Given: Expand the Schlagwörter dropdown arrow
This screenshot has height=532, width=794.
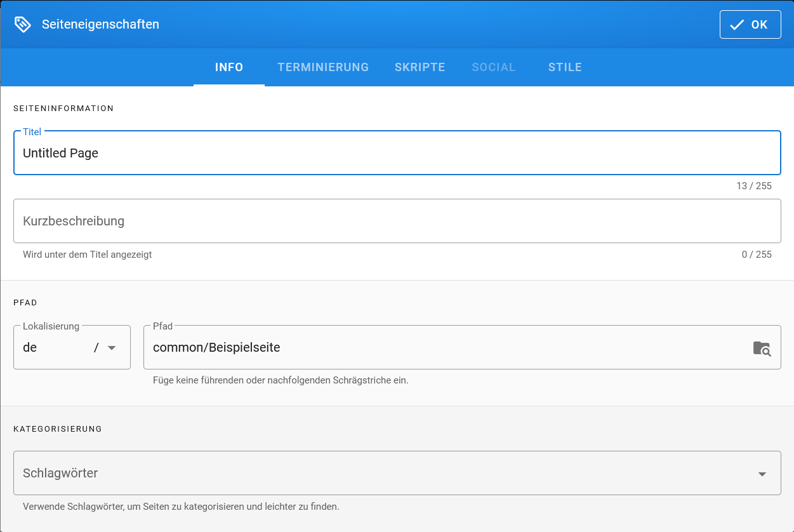Looking at the screenshot, I should coord(762,474).
